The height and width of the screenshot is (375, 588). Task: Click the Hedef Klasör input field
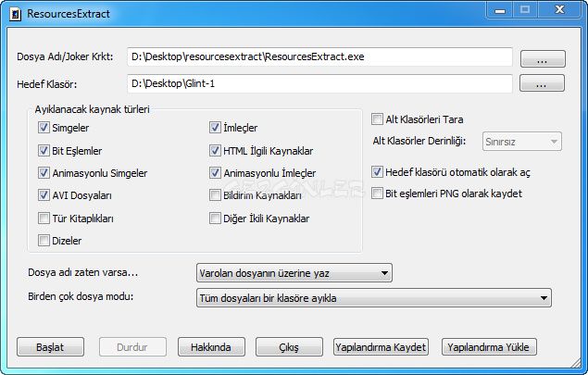coord(319,83)
